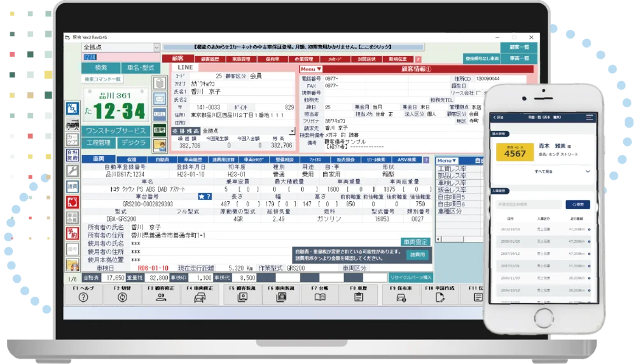This screenshot has height=364, width=636.
Task: Click the envelope mail icon beside license plate
Action: 160,98
